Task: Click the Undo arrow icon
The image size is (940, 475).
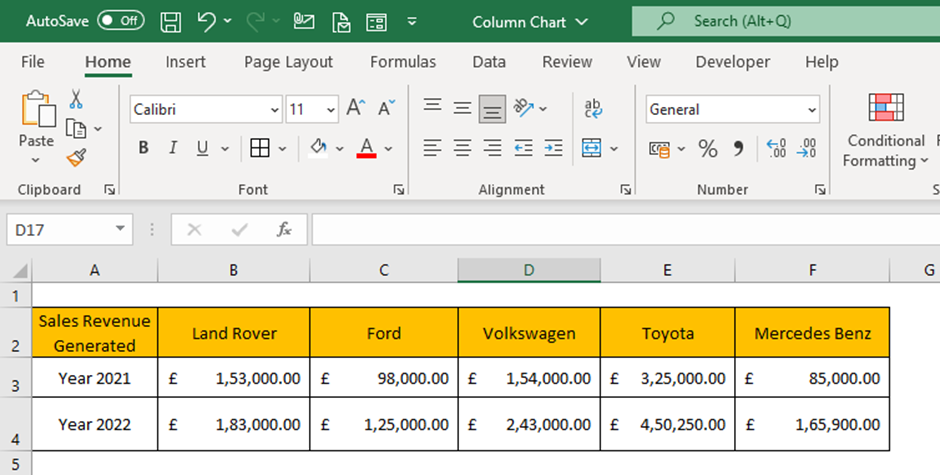Action: [x=206, y=22]
